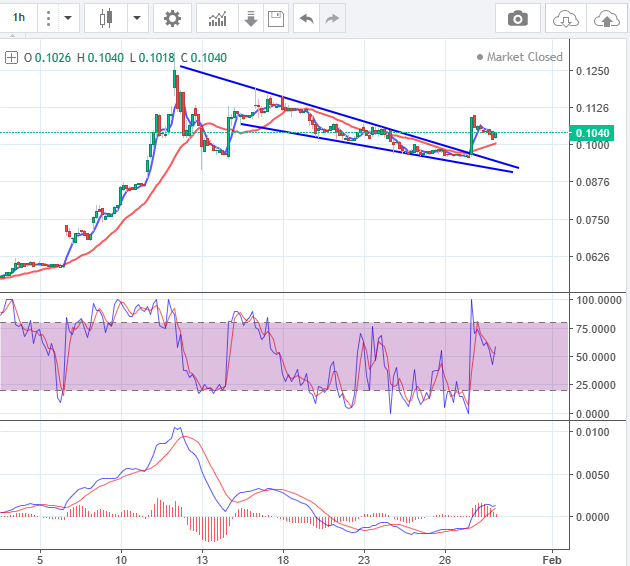
Task: Click the 0.1250 price axis label
Action: (592, 71)
